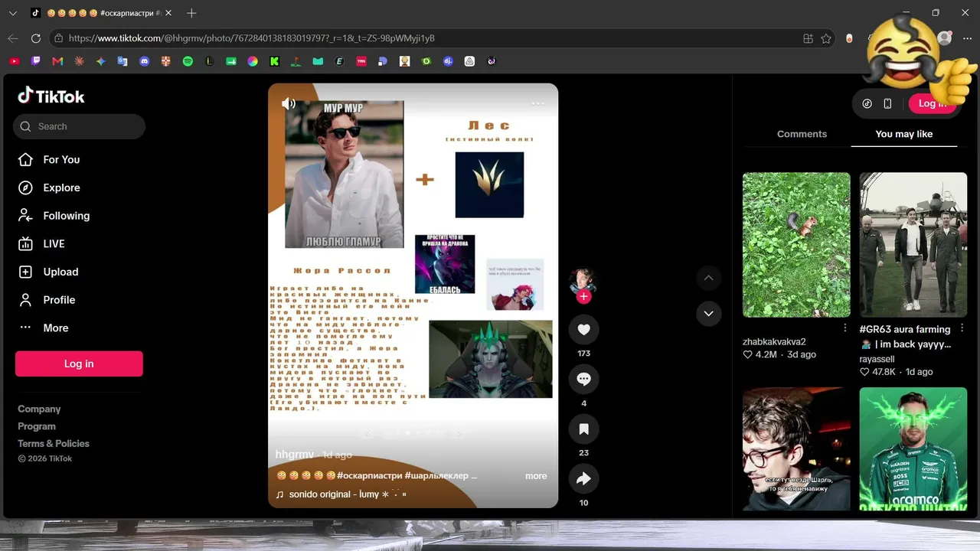
Task: Open the red TRN bookmark
Action: (x=361, y=61)
